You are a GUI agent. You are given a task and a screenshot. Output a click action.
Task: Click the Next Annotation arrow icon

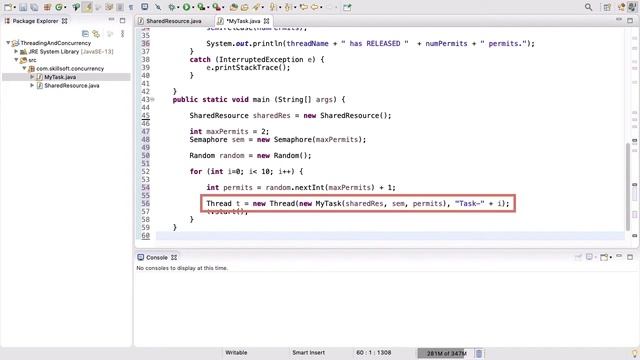tap(273, 7)
